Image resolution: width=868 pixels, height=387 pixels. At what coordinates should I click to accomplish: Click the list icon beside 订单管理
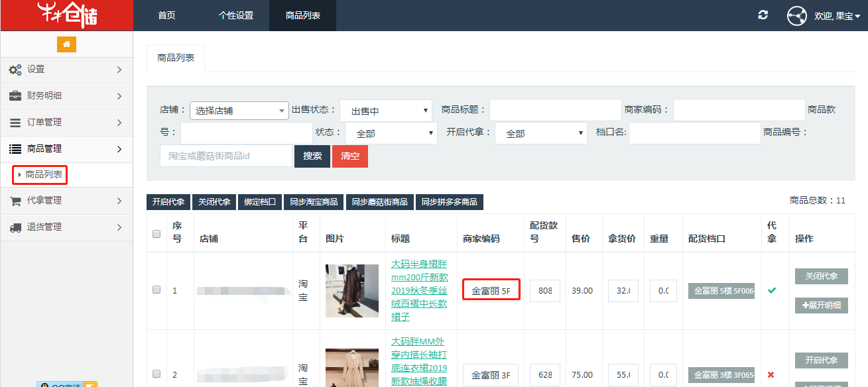(15, 123)
